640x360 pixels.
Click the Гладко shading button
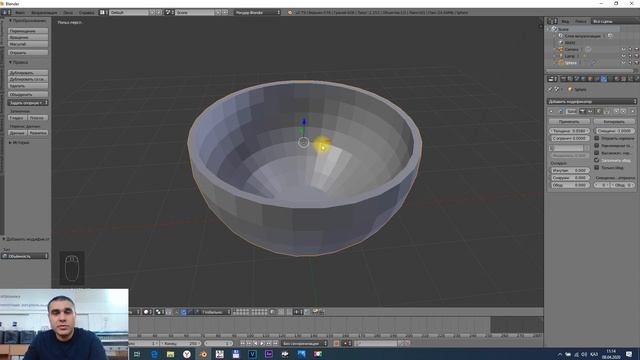pyautogui.click(x=17, y=118)
